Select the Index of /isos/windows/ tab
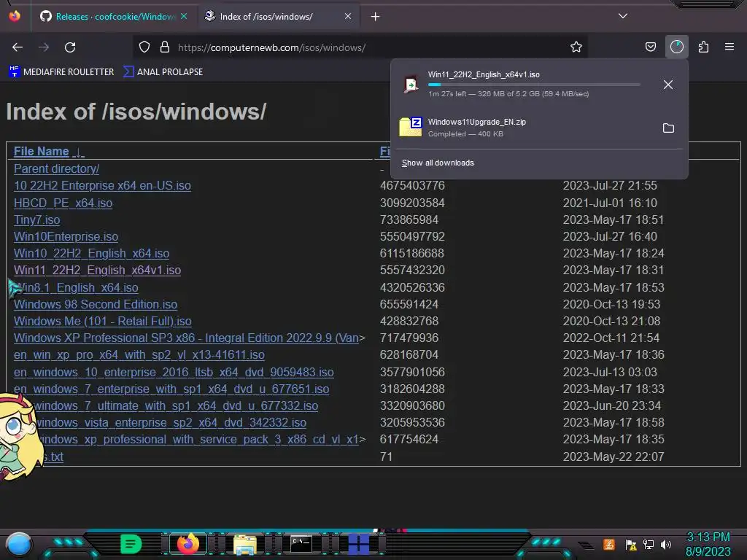Image resolution: width=747 pixels, height=560 pixels. coord(279,17)
